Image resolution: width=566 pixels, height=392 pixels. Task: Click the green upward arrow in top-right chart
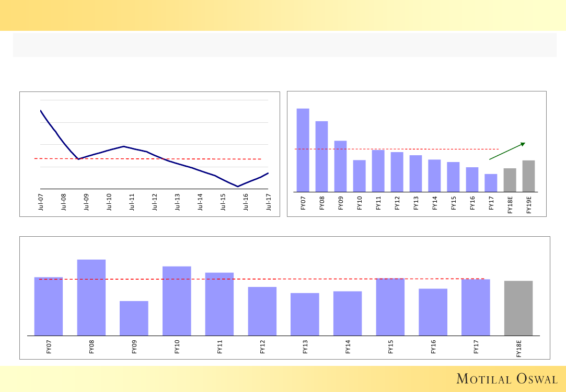pyautogui.click(x=506, y=151)
